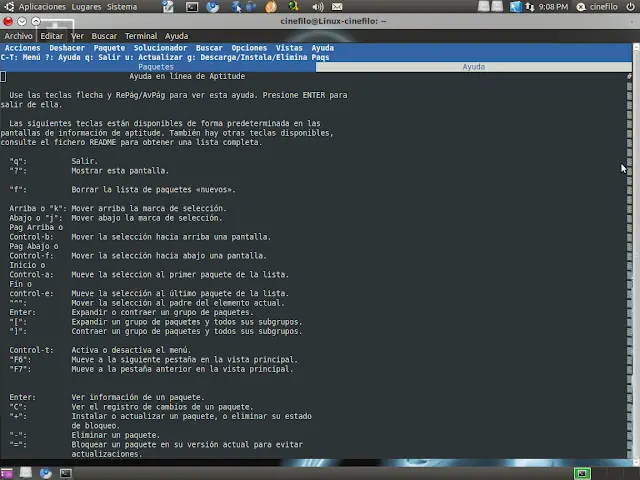Click 'Expandir o contraer un grupo de paquetes.'

(x=162, y=312)
